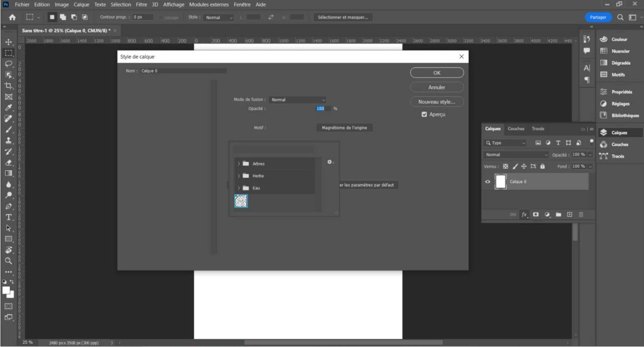
Task: Expand the Eau pattern folder
Action: pos(239,188)
